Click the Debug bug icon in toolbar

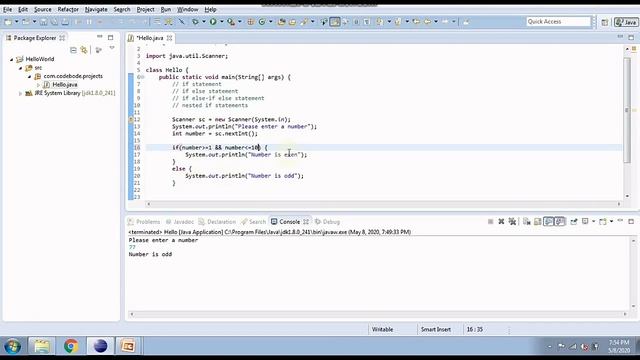tap(195, 22)
